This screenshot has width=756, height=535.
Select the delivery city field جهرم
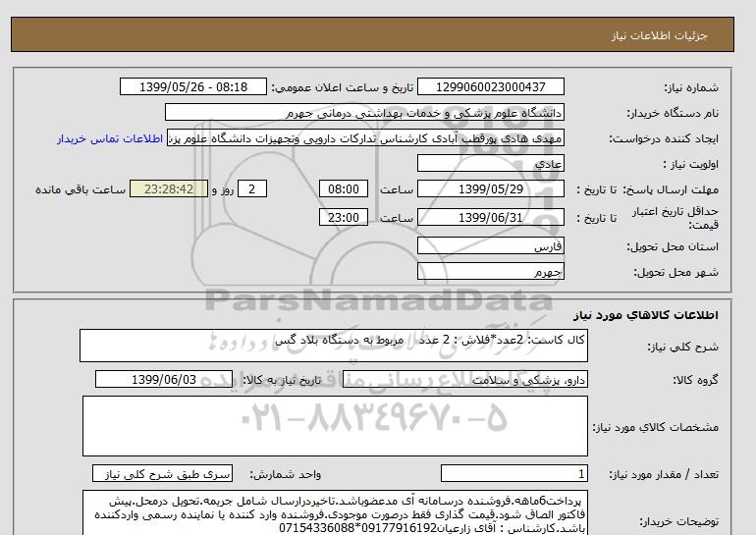point(490,271)
